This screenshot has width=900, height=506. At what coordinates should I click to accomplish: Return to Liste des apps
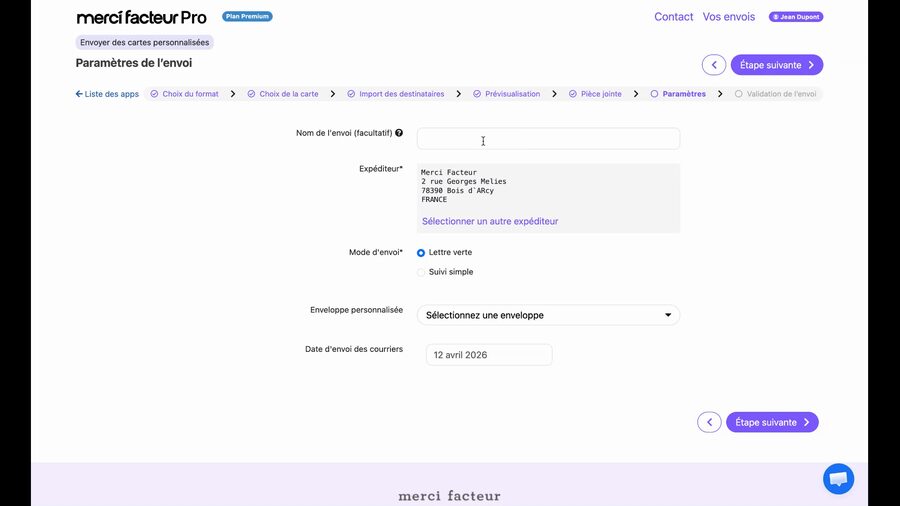tap(107, 94)
